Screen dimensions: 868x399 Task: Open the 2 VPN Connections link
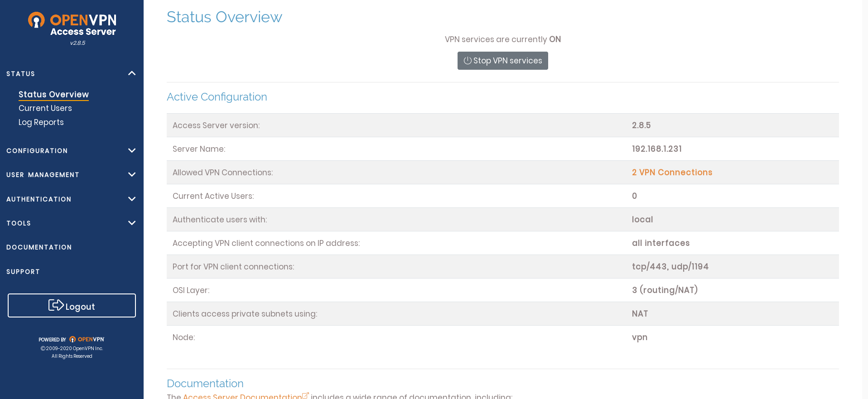tap(672, 173)
